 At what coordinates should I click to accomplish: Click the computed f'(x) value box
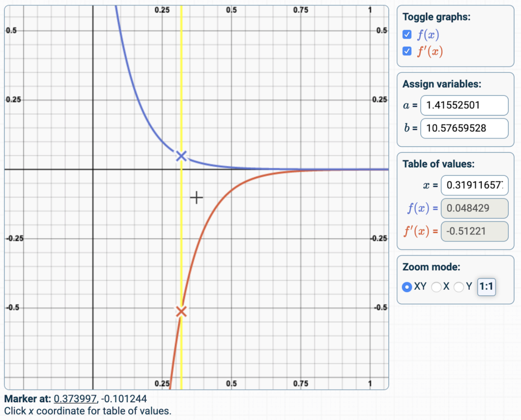click(474, 232)
